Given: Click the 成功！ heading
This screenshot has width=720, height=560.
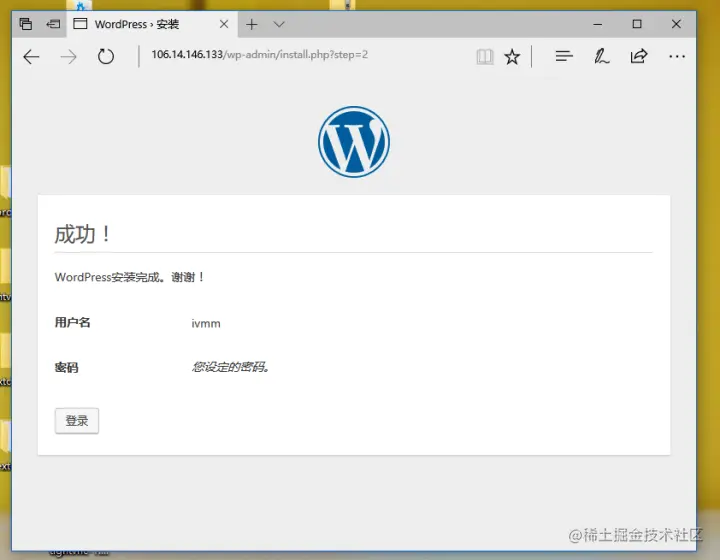Looking at the screenshot, I should tap(83, 234).
